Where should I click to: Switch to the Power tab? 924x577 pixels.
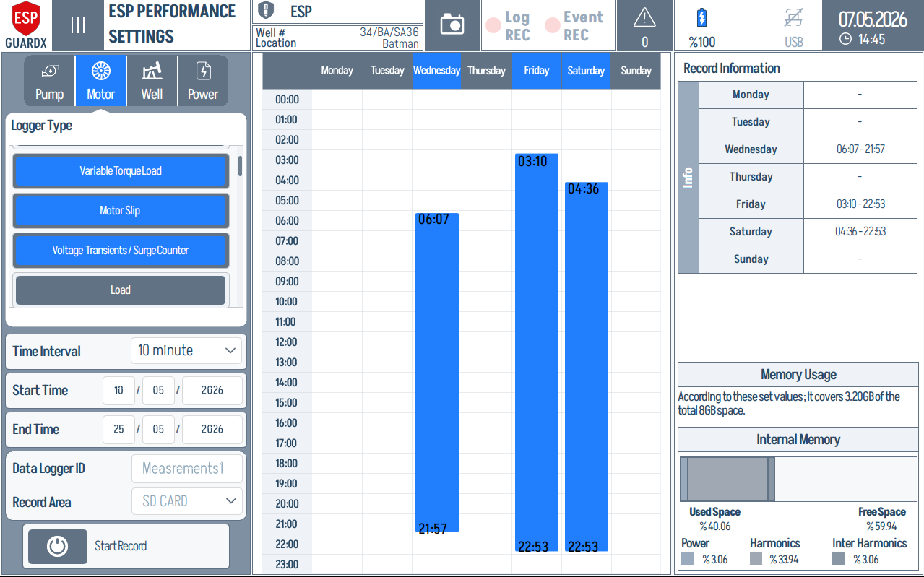click(203, 81)
